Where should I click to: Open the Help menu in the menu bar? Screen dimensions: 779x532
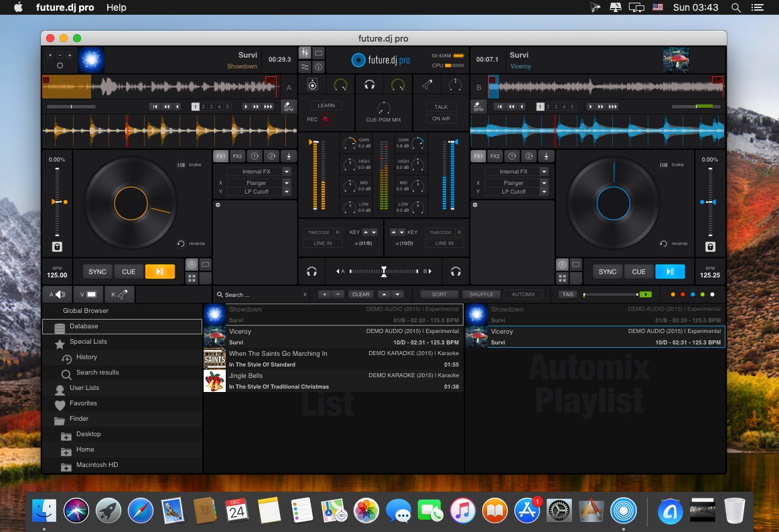[115, 7]
